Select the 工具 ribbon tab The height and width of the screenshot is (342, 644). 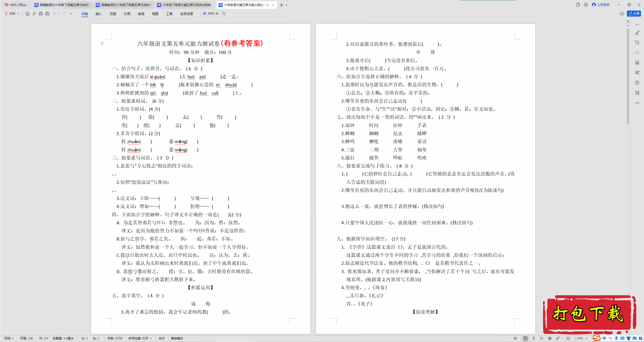[169, 14]
